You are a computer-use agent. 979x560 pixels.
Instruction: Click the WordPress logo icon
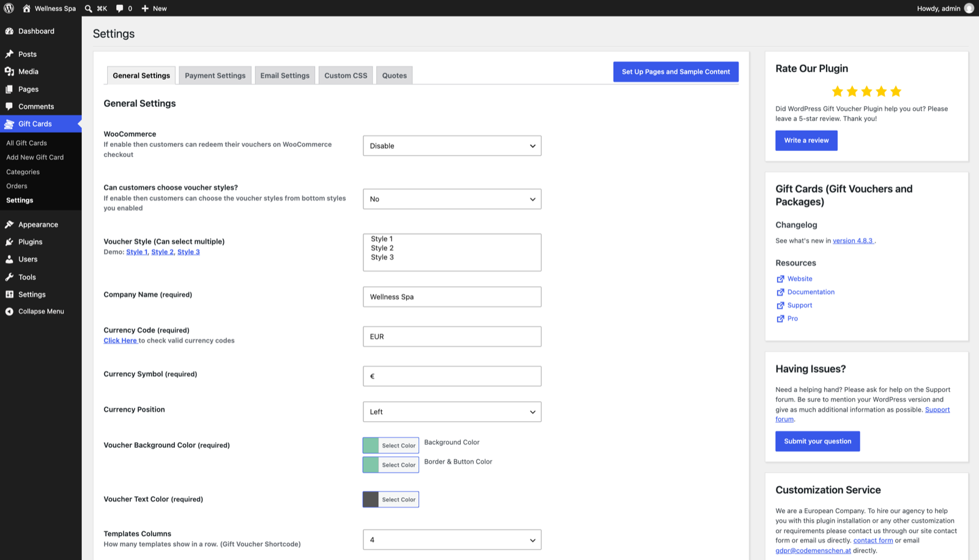coord(9,8)
